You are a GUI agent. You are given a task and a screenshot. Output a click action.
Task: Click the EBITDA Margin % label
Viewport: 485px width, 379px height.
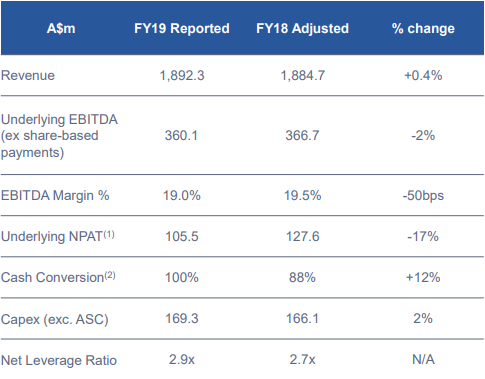point(55,195)
